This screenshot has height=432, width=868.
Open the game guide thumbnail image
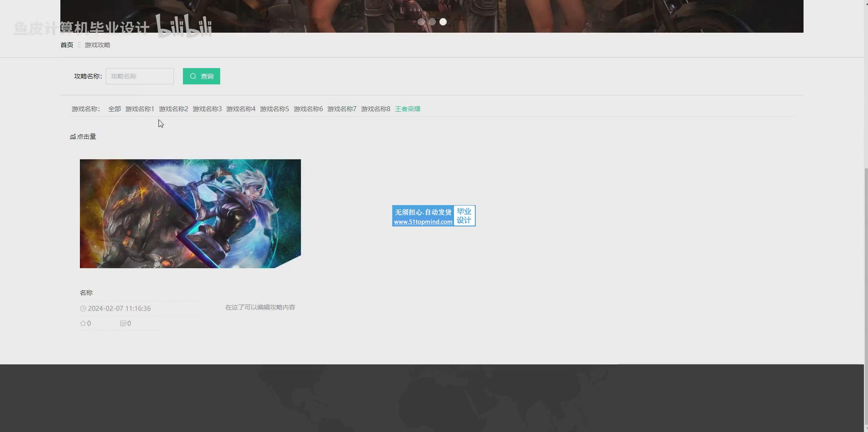[190, 213]
